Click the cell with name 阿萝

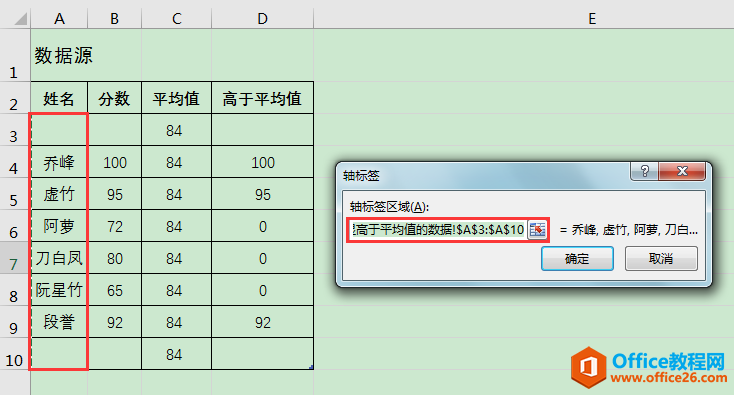point(59,226)
